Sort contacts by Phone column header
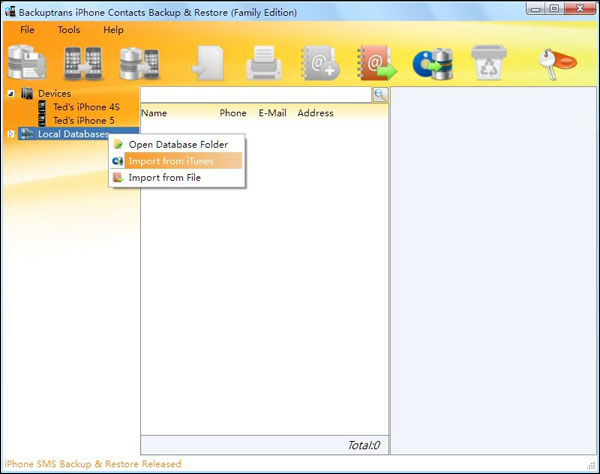 (233, 113)
